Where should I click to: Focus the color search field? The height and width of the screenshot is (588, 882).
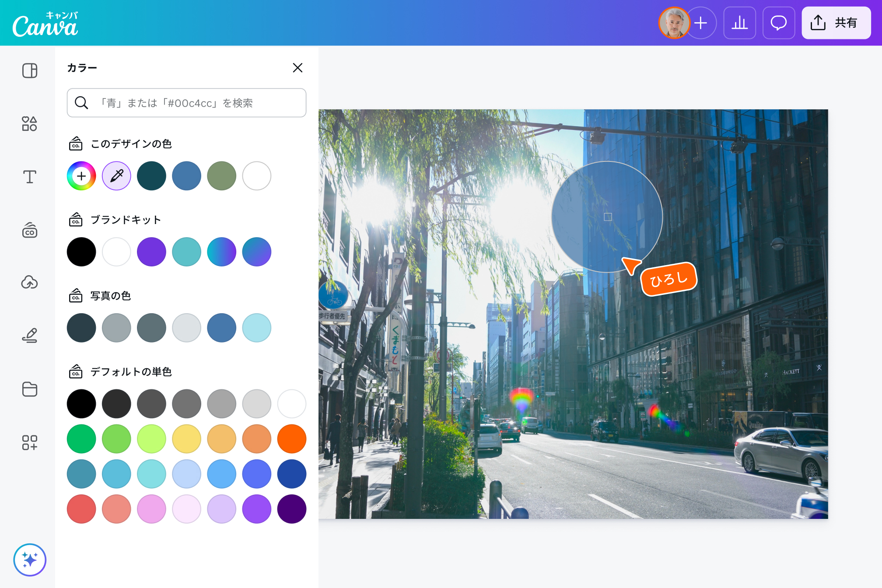(186, 103)
